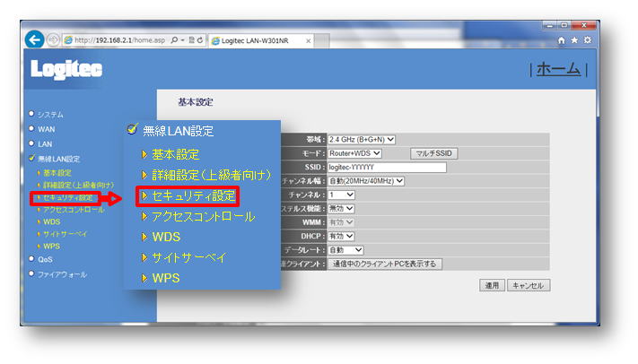Open the DHCP dropdown showing 有効

(341, 237)
